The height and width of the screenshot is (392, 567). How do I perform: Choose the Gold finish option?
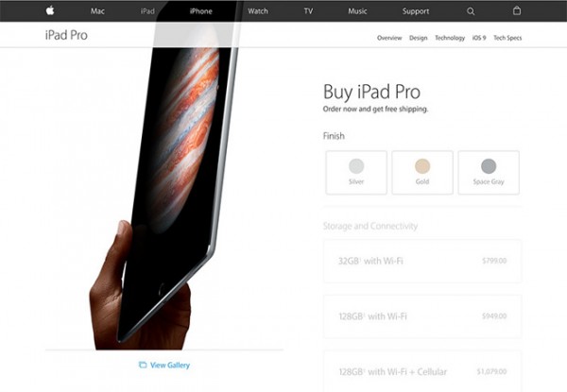422,173
